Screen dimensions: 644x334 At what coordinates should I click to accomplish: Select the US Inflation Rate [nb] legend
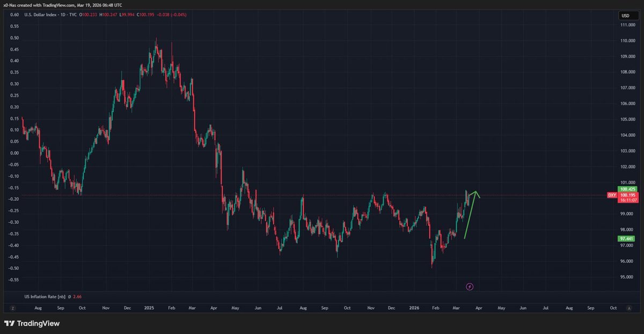[x=46, y=296]
